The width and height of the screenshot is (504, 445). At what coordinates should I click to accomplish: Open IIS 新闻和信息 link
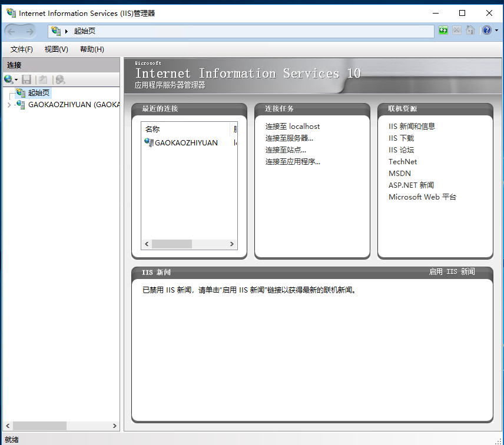[x=412, y=127]
